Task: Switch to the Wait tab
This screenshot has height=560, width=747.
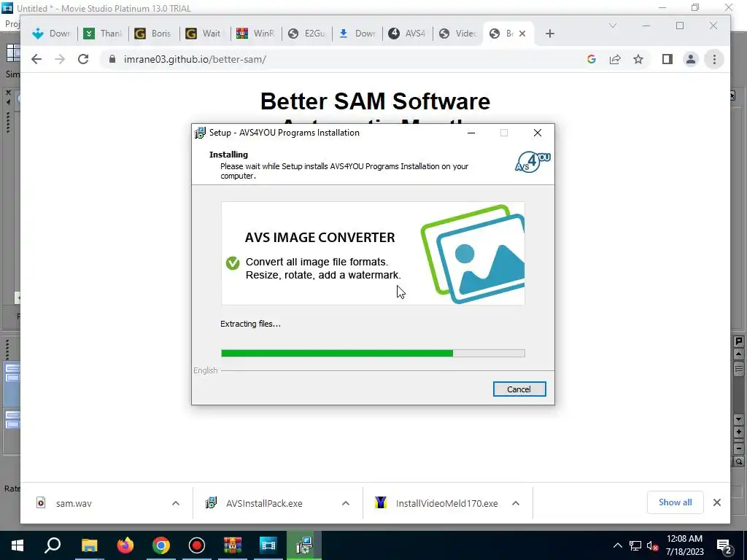Action: (x=205, y=34)
